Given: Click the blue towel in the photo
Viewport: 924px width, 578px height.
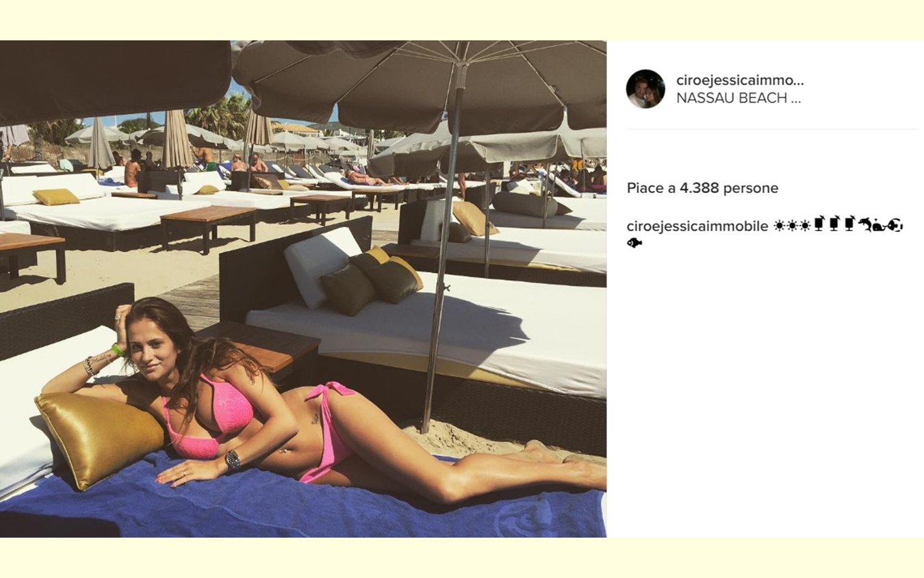Looking at the screenshot, I should coord(301,503).
